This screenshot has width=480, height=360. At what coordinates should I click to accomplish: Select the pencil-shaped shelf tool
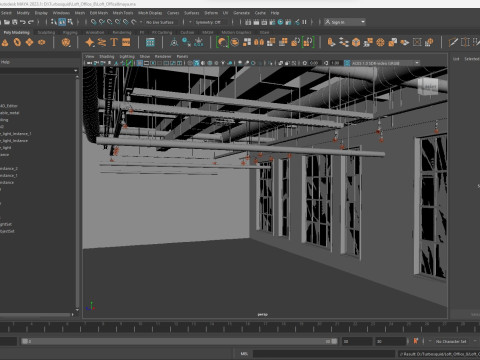click(x=453, y=42)
